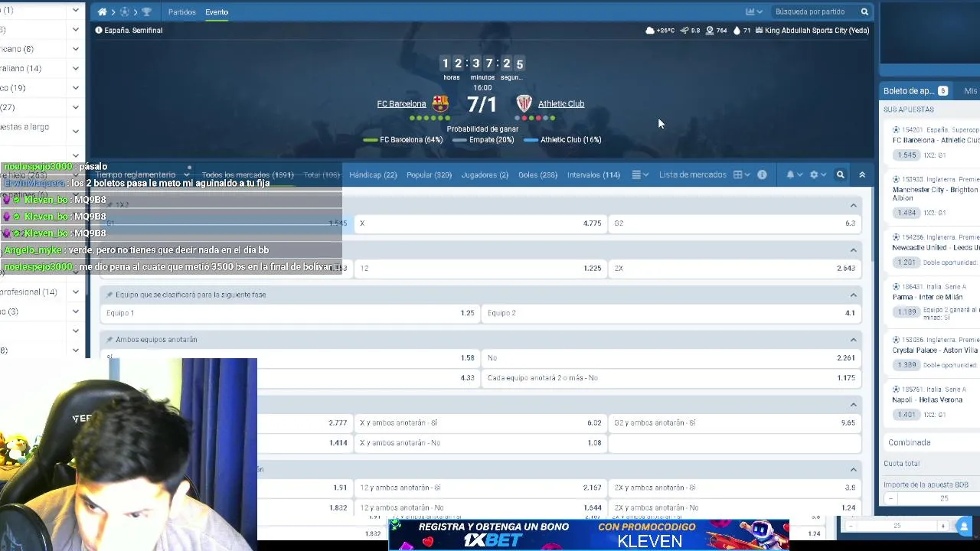This screenshot has height=551, width=980.
Task: Click the search magnifier beside Búsqueda por partido
Action: coord(864,12)
